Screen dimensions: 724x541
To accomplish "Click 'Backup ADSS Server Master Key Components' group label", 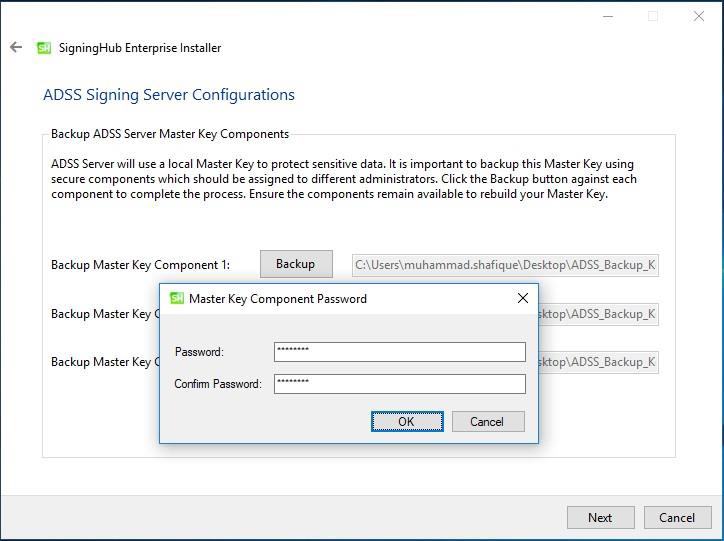I will click(170, 134).
